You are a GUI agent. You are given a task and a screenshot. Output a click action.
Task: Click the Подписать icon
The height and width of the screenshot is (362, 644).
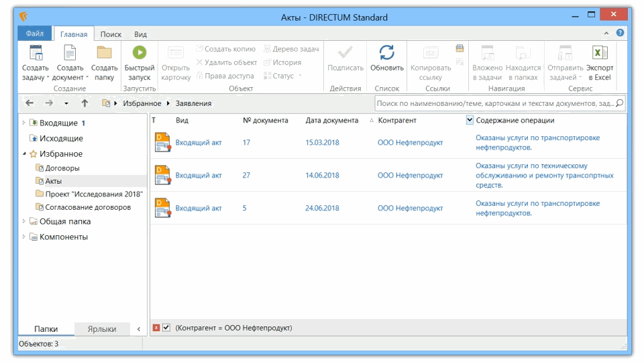pos(345,53)
